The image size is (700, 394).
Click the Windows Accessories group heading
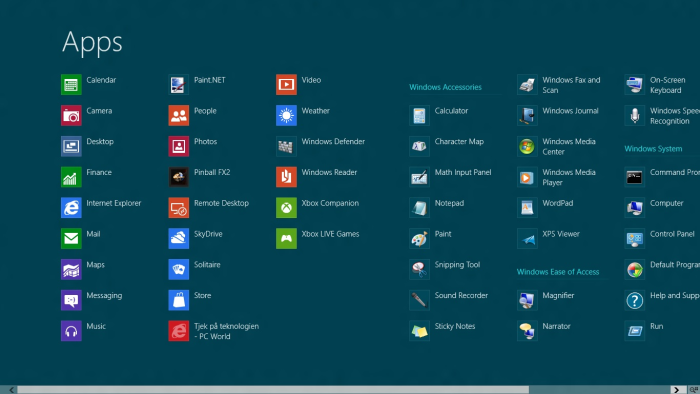pos(445,87)
